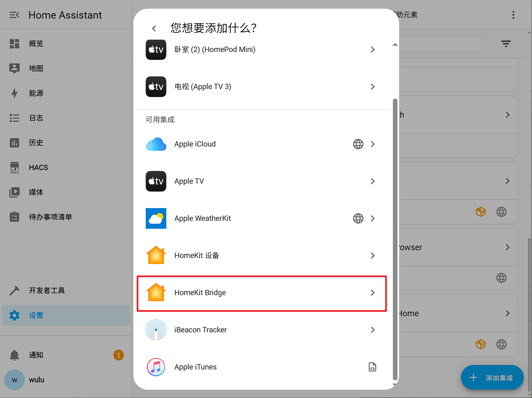This screenshot has width=532, height=398.
Task: Open the HACS sidebar item
Action: click(66, 167)
